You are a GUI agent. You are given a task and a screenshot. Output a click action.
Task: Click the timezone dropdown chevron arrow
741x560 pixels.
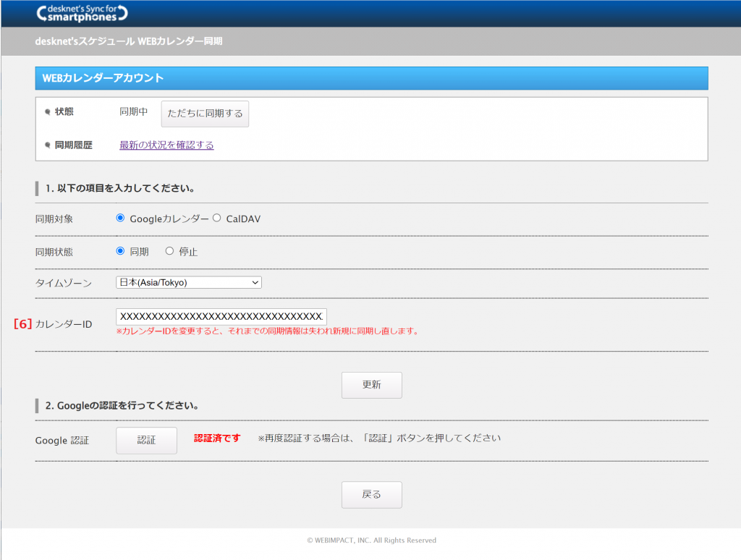point(254,282)
